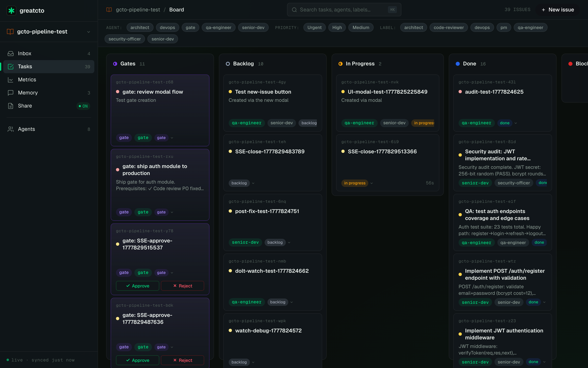Image resolution: width=588 pixels, height=368 pixels.
Task: Click the Memory chat bubble icon
Action: (11, 93)
